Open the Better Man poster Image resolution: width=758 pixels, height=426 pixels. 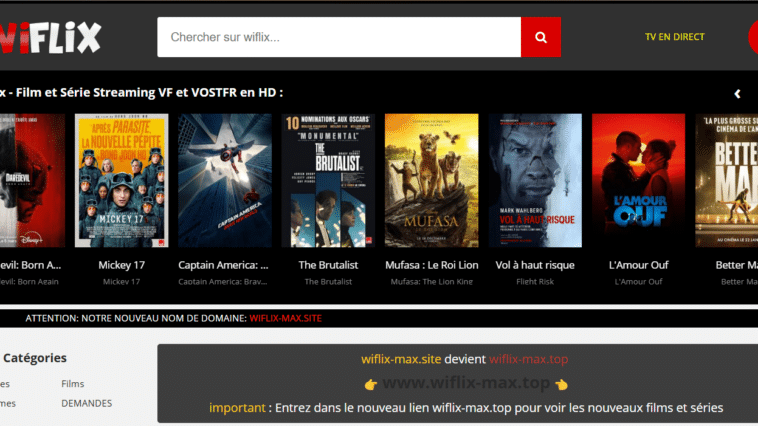point(727,180)
